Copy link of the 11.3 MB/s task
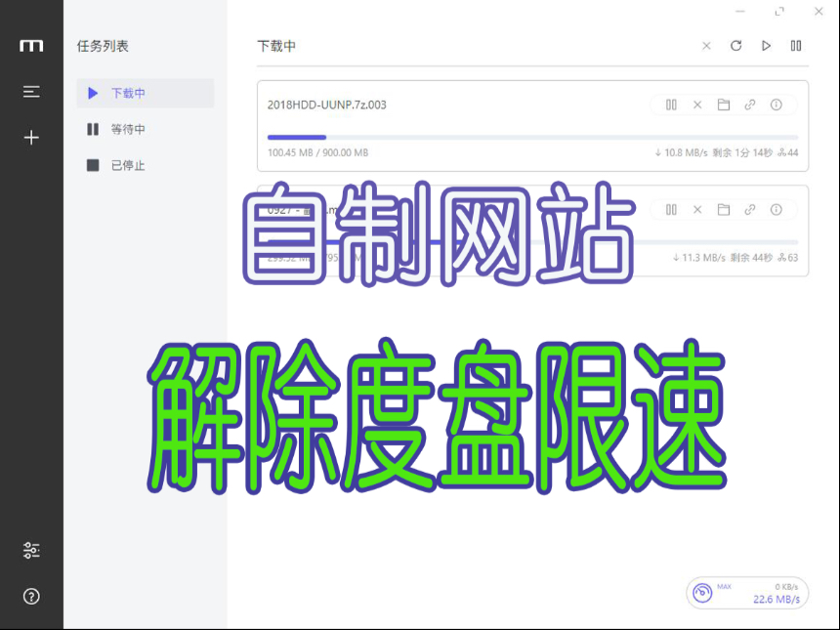The width and height of the screenshot is (840, 630). 750,209
